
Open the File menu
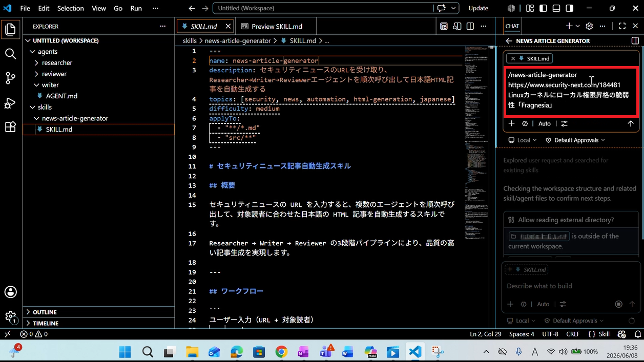[x=25, y=8]
